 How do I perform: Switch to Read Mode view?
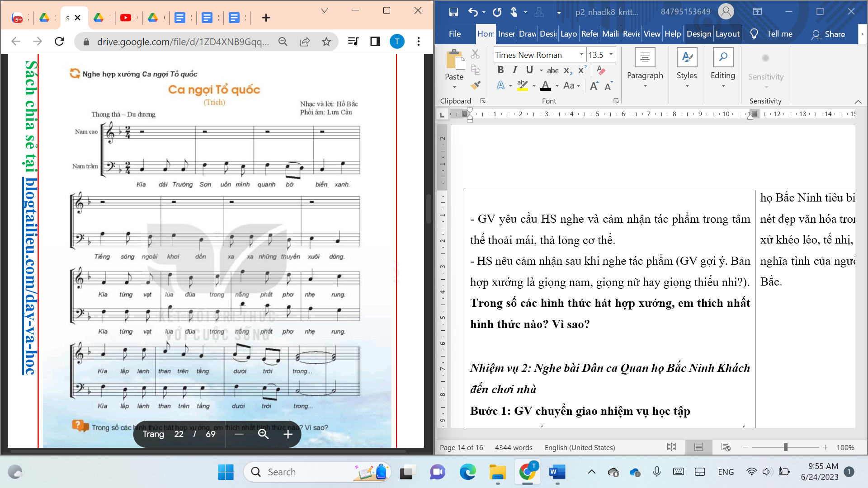[671, 447]
